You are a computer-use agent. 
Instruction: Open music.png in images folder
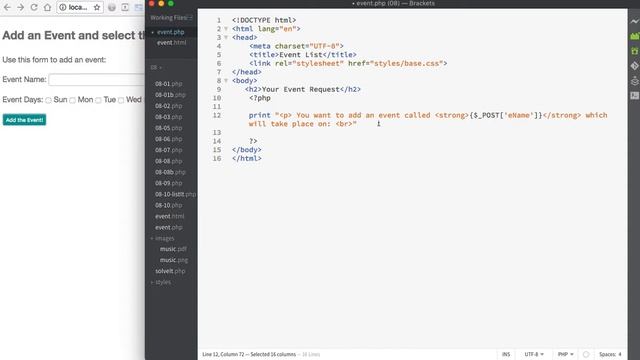[174, 260]
